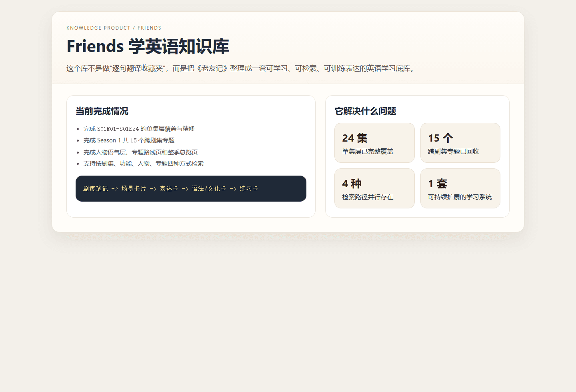Click the '可持续扩展的学习系统' caption
The width and height of the screenshot is (576, 392).
(x=460, y=197)
